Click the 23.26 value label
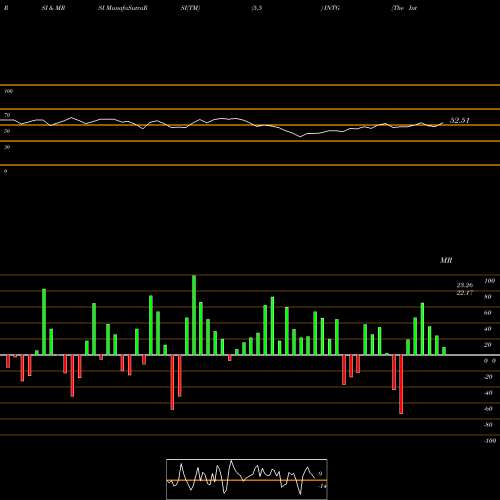 pos(465,285)
